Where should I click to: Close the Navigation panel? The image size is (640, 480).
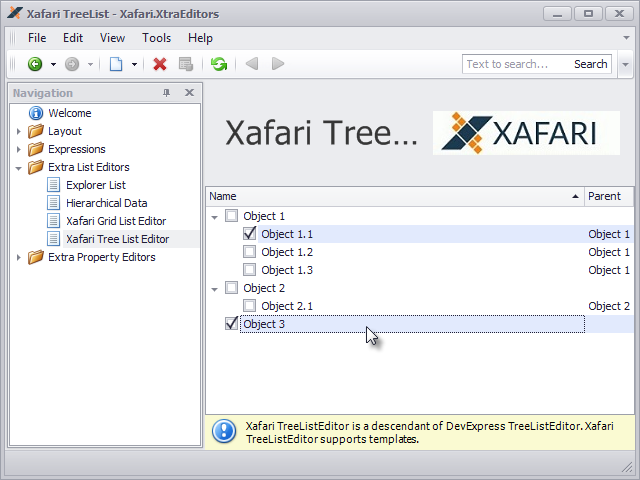point(189,93)
